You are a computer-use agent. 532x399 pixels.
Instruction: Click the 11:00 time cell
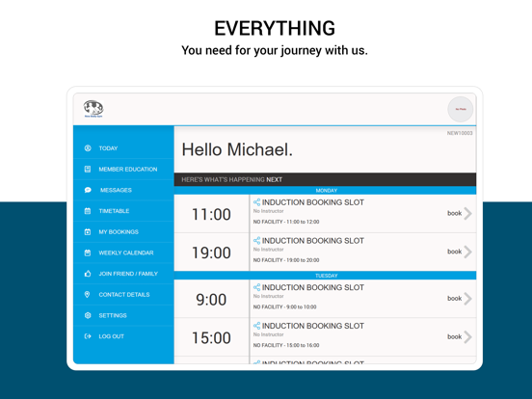(211, 214)
